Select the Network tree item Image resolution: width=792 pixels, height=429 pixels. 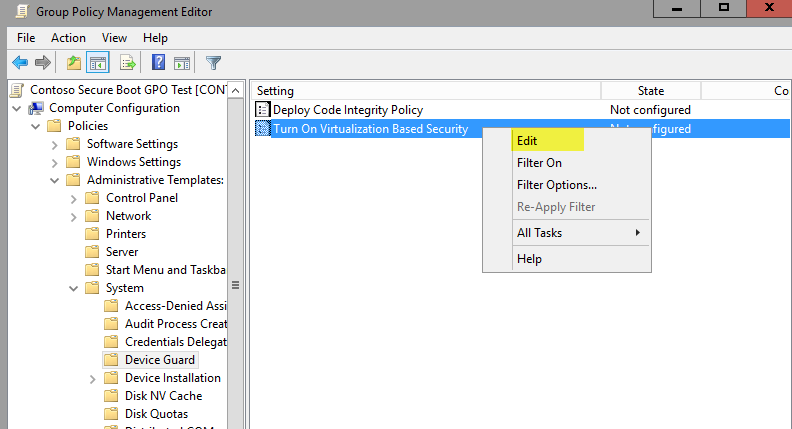coord(128,216)
